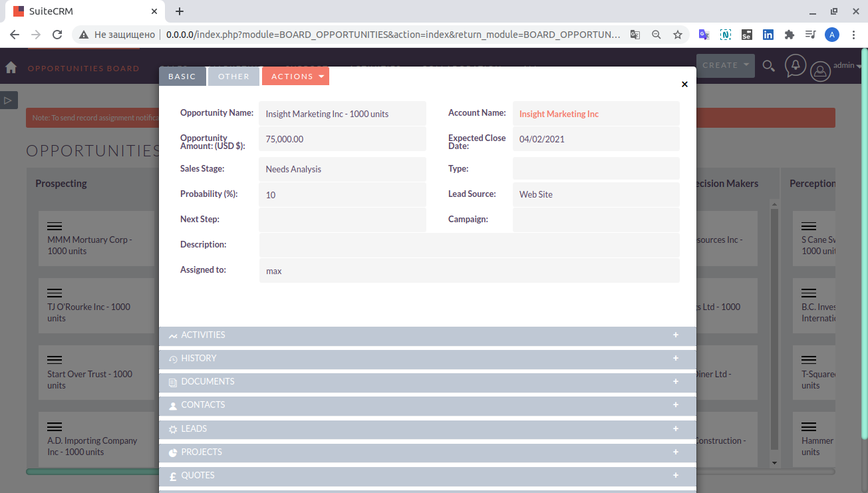Screen dimensions: 868x493
Task: Open the TJ O'Rourke Inc opportunity card
Action: pyautogui.click(x=96, y=306)
